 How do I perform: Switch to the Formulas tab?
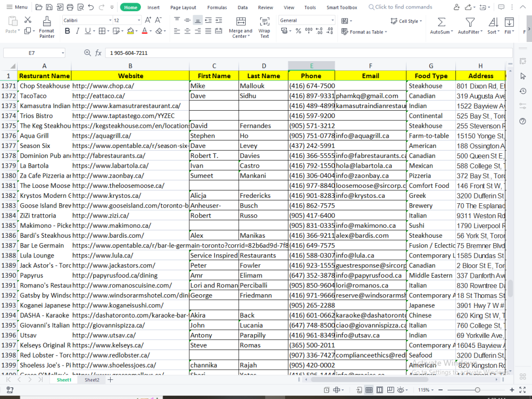[217, 7]
